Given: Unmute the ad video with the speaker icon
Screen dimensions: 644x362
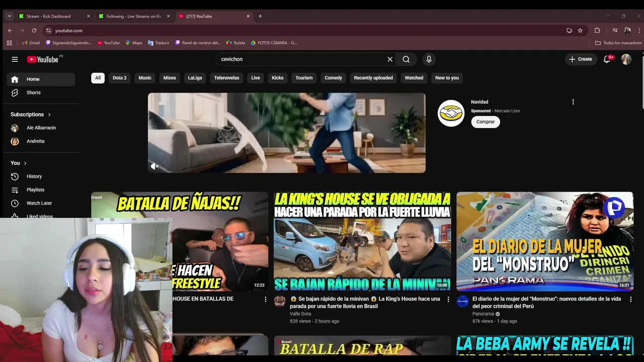Looking at the screenshot, I should [155, 166].
